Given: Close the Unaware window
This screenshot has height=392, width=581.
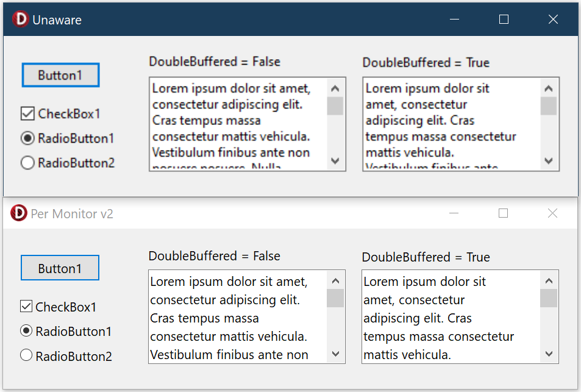Looking at the screenshot, I should click(x=553, y=20).
